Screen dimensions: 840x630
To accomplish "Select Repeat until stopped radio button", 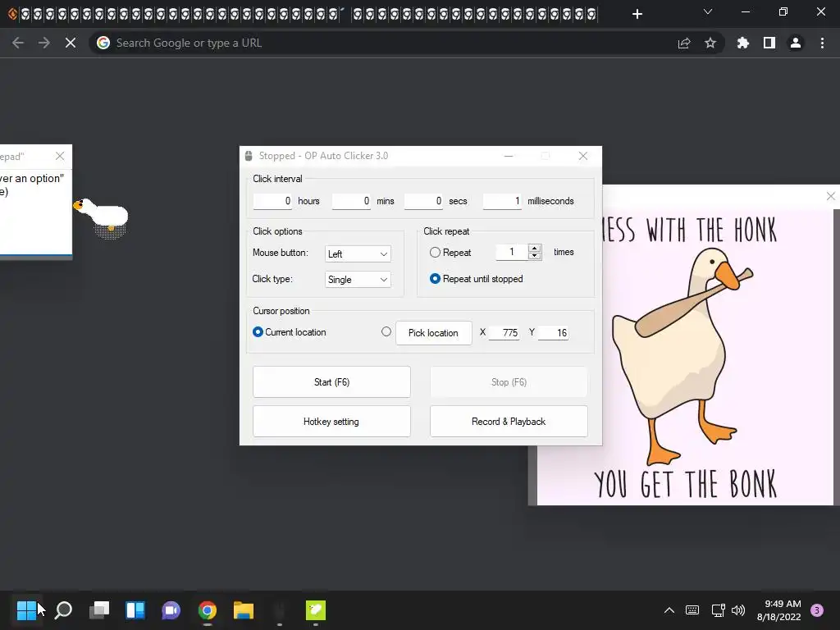I will tap(435, 279).
